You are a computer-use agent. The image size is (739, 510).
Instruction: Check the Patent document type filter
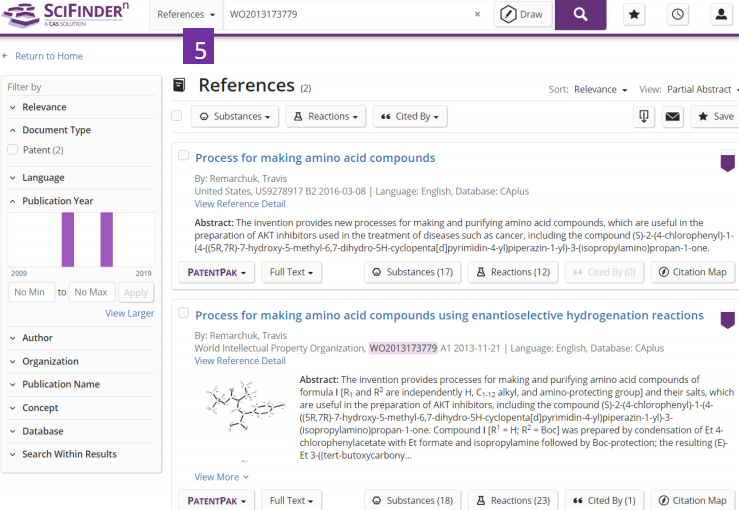[13, 150]
